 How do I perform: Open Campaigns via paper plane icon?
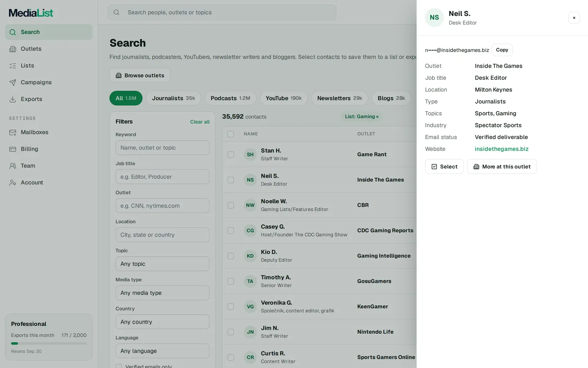pyautogui.click(x=13, y=83)
